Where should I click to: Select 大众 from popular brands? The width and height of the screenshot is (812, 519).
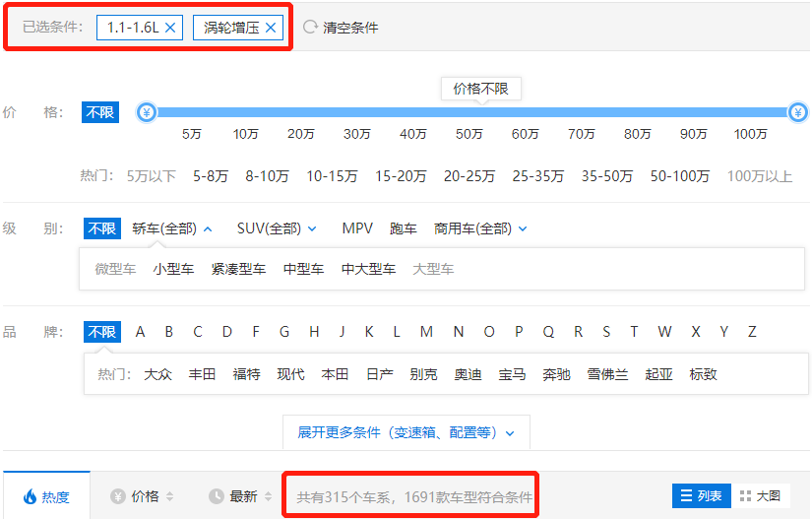158,374
